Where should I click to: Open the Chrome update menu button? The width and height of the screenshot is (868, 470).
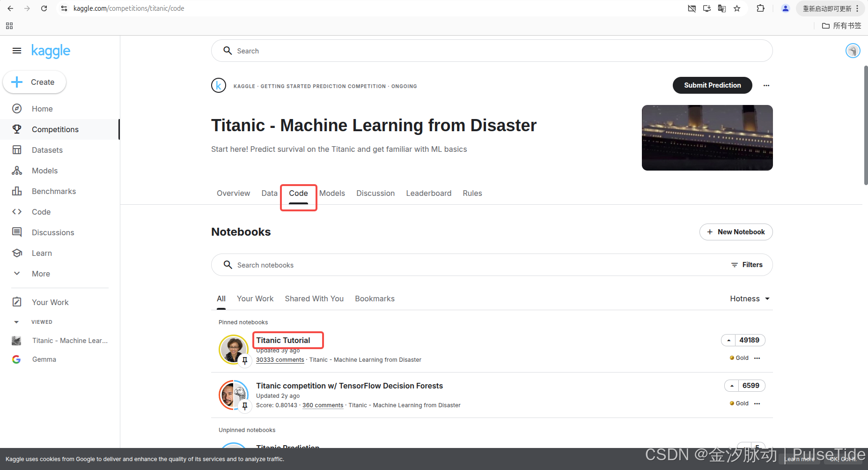831,8
